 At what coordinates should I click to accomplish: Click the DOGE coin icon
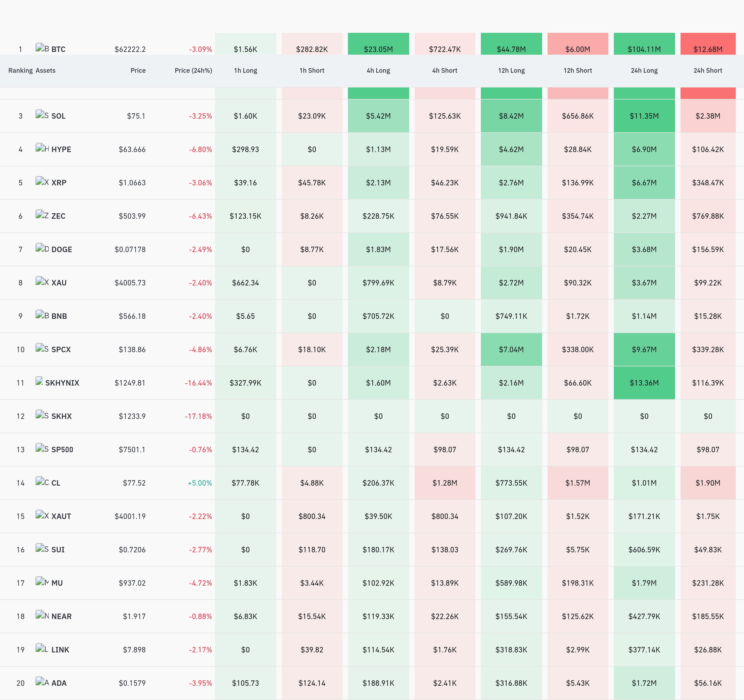pos(42,248)
